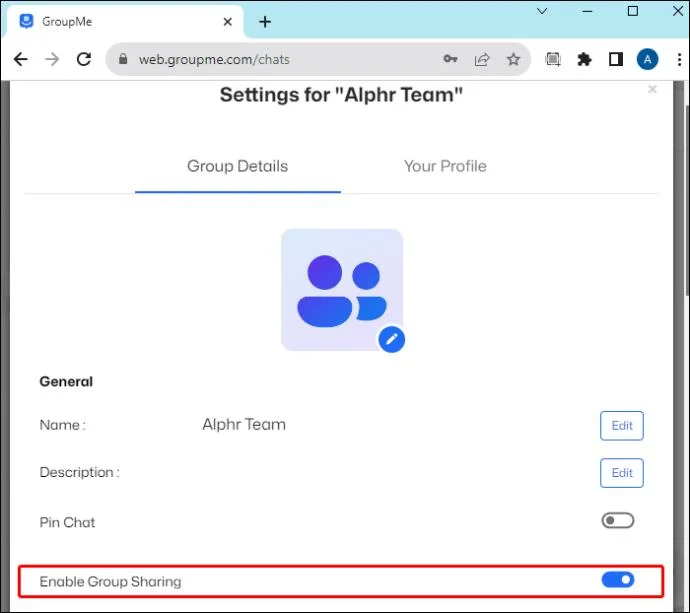Open the Chrome profile avatar A
The height and width of the screenshot is (613, 690).
click(647, 59)
